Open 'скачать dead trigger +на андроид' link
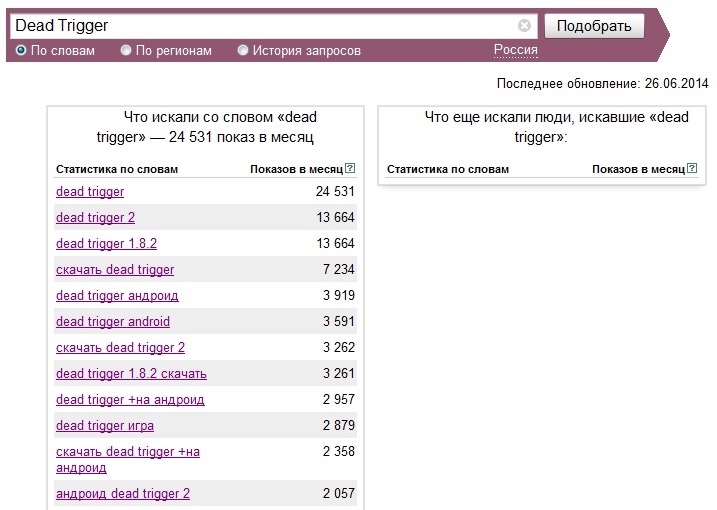Screen dimensions: 717x510 coord(128,459)
